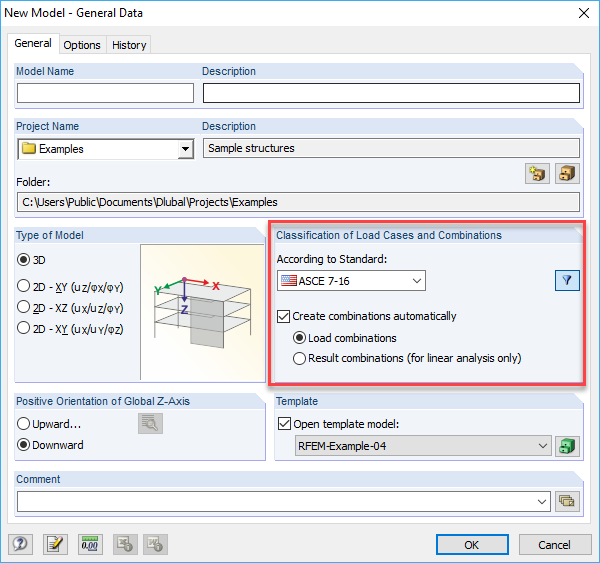The height and width of the screenshot is (563, 600).
Task: Expand the Comment dropdown
Action: pos(541,501)
